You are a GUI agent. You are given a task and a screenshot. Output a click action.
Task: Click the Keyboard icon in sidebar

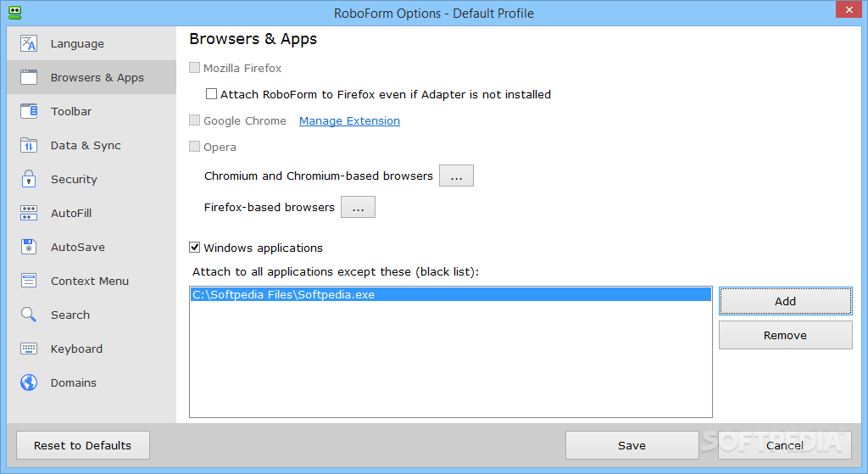(29, 349)
